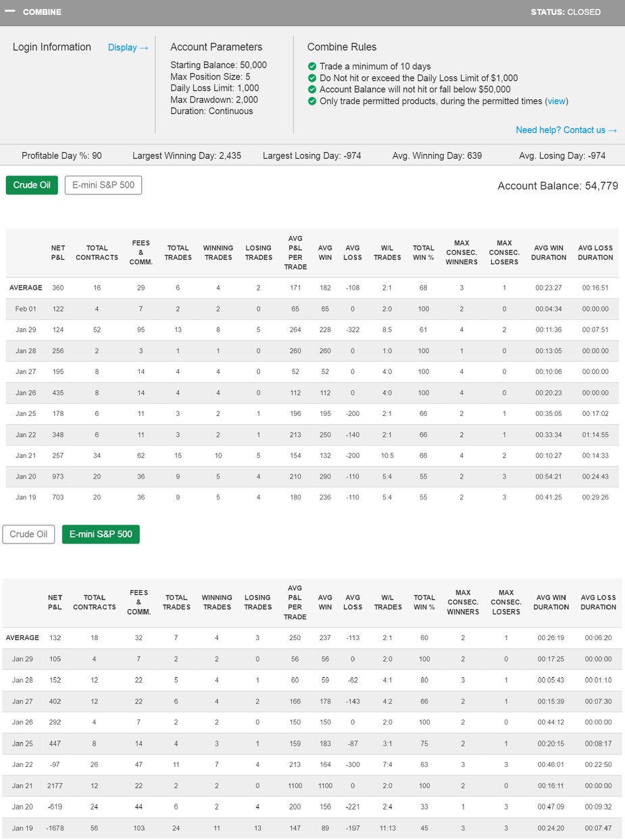Open the Display login information link
The image size is (625, 840).
coord(128,47)
